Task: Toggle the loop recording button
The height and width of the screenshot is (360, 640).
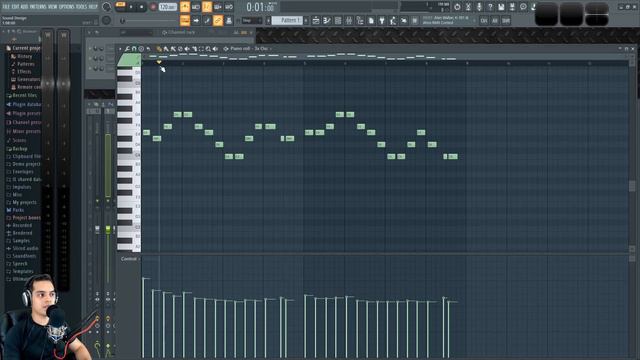Action: point(229,7)
